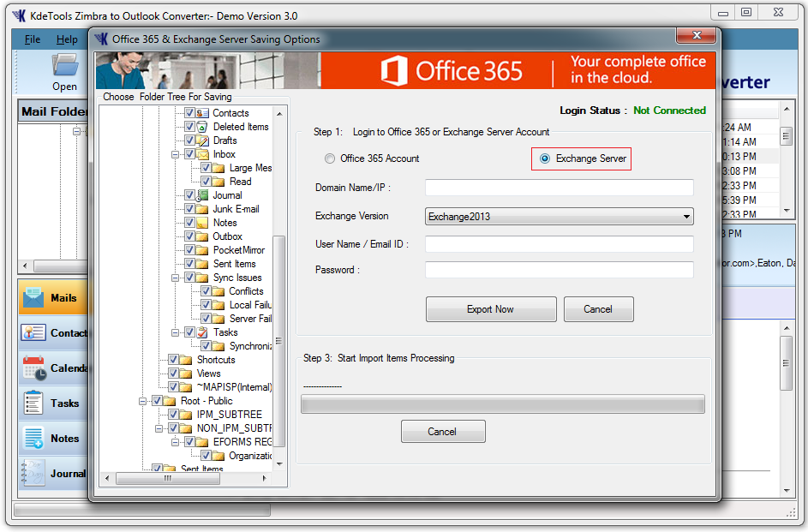The width and height of the screenshot is (808, 532).
Task: Uncheck the Junk E-mail folder checkbox
Action: tap(189, 209)
